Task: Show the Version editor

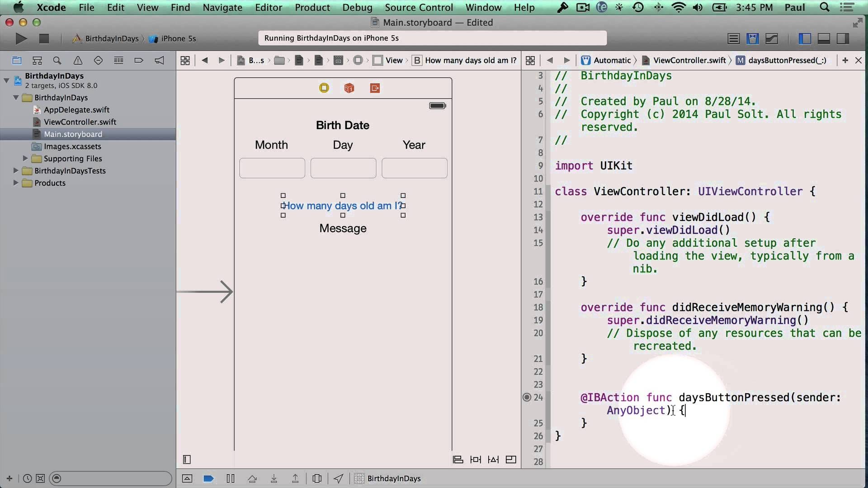Action: 772,39
